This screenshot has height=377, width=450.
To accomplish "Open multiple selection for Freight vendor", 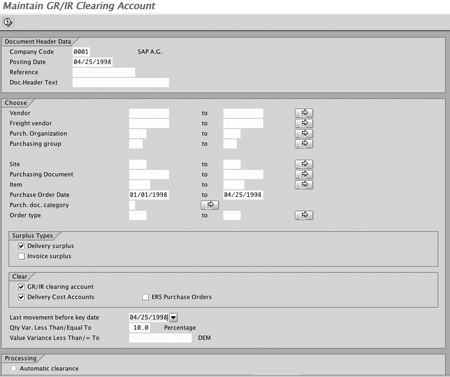I will [x=304, y=123].
